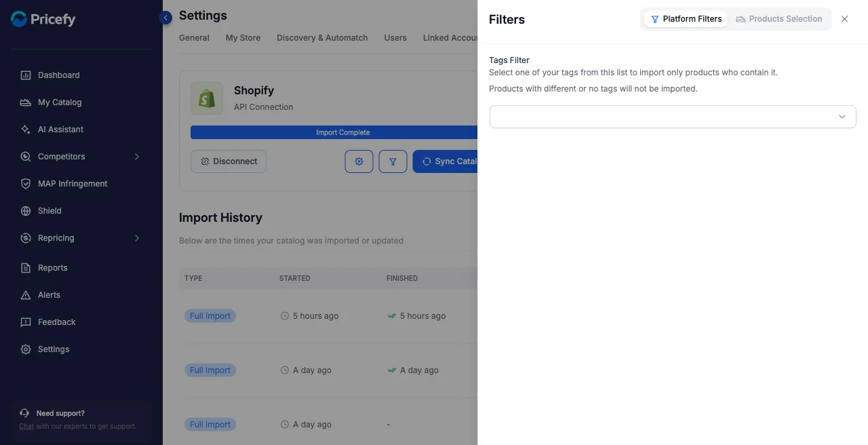Viewport: 868px width, 445px height.
Task: Click the Dashboard chart icon
Action: (26, 75)
